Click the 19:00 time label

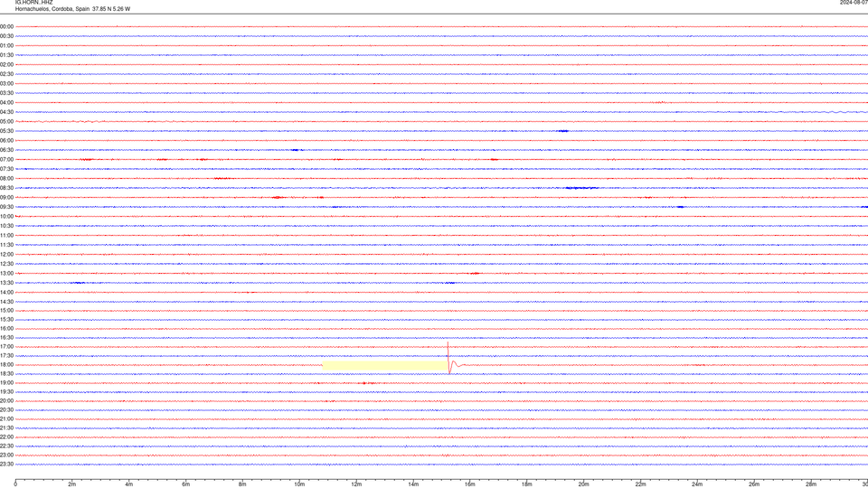tap(6, 383)
